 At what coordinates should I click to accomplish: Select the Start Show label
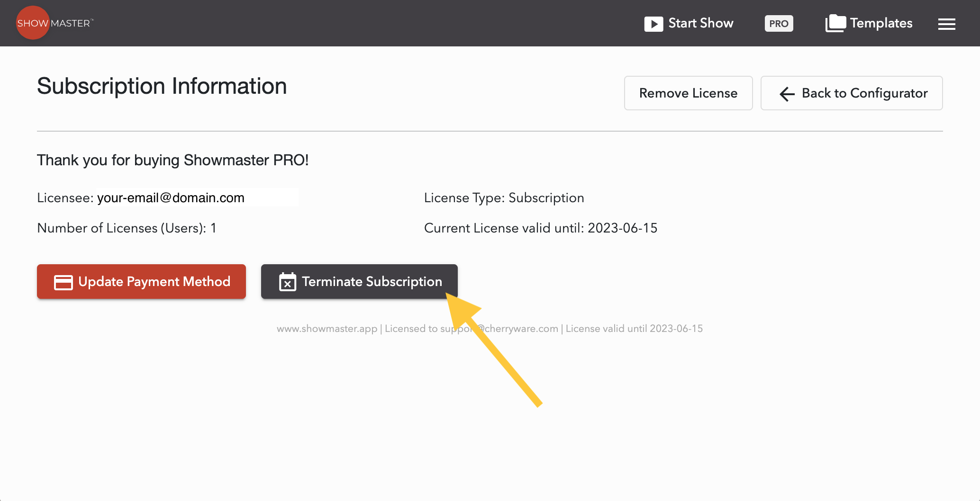[700, 23]
